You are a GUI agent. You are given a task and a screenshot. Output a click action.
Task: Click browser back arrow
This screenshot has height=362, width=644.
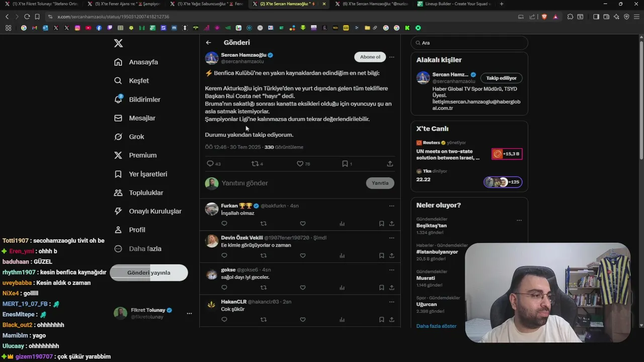(x=7, y=17)
